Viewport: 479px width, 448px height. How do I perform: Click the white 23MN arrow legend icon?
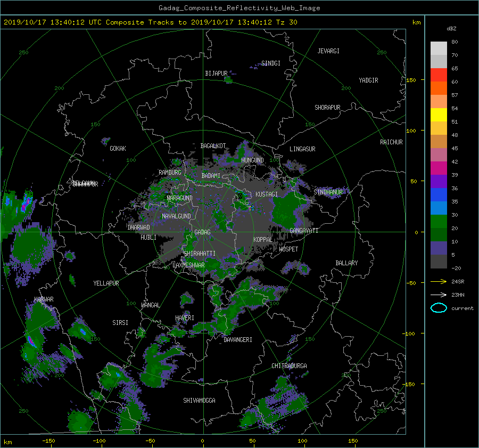(439, 295)
